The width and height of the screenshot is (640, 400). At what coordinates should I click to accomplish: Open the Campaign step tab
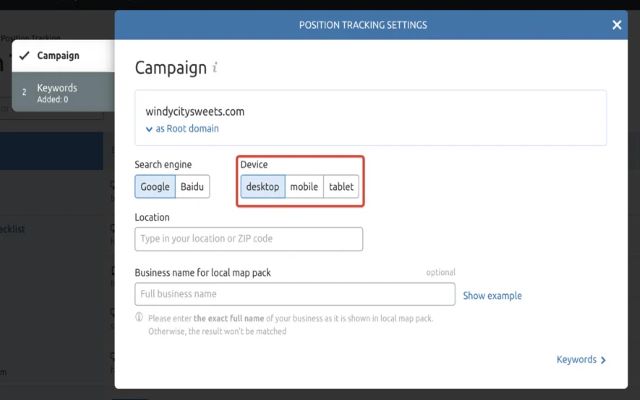(x=58, y=56)
